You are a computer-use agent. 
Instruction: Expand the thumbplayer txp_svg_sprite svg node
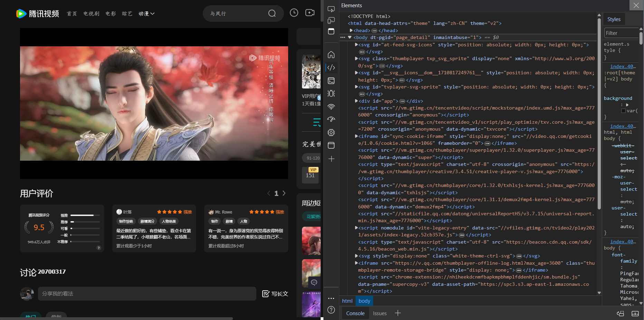[356, 58]
